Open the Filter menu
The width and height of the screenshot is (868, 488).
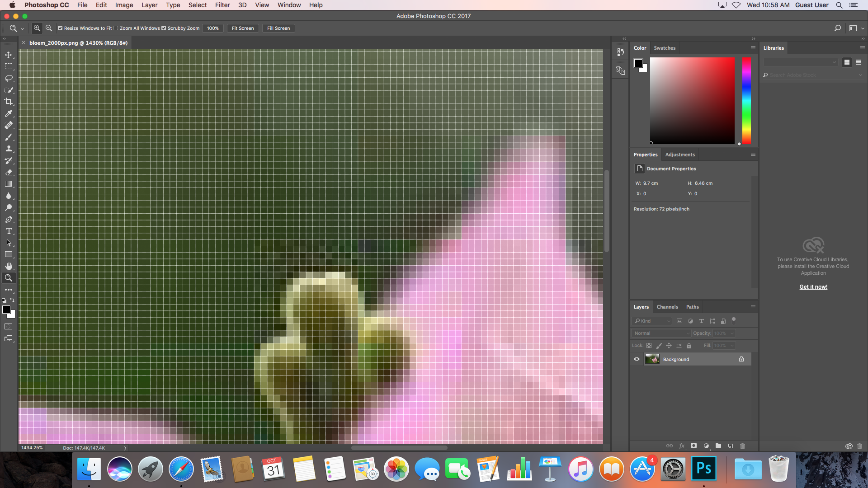(222, 5)
